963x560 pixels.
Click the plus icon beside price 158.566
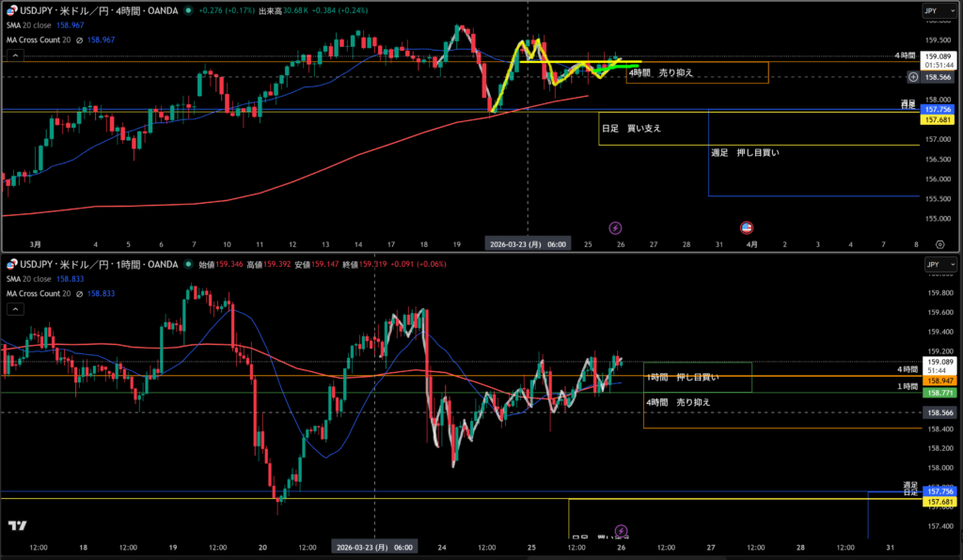(x=912, y=76)
